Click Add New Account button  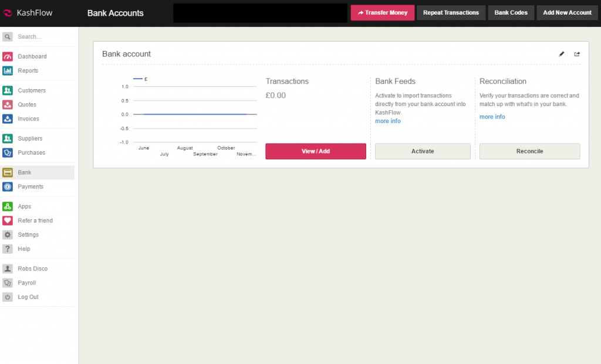pos(568,13)
